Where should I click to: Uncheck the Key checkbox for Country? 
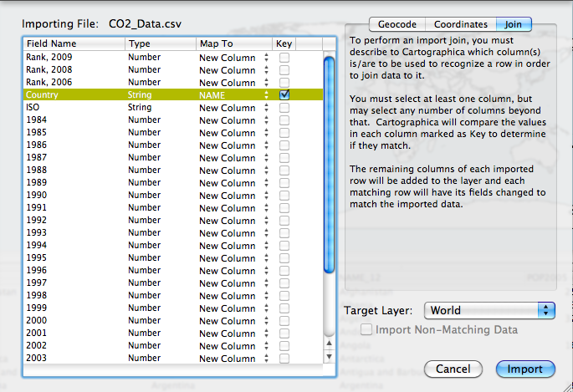pos(284,95)
